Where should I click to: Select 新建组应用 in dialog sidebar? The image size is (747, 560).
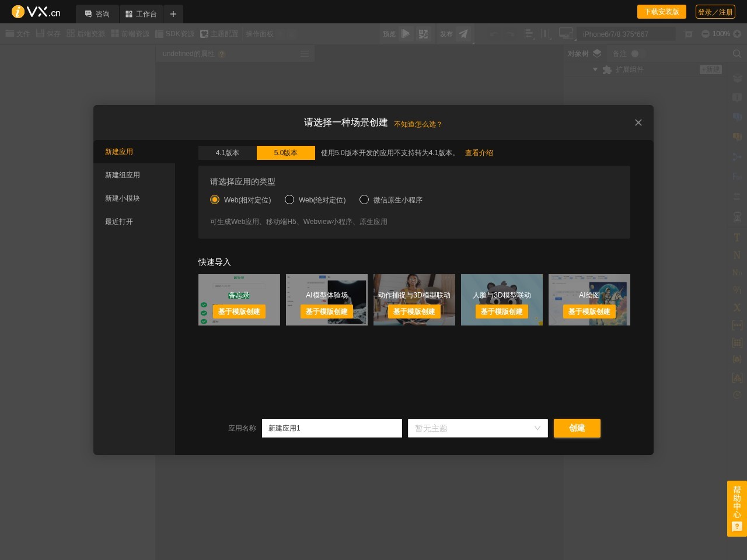(134, 175)
